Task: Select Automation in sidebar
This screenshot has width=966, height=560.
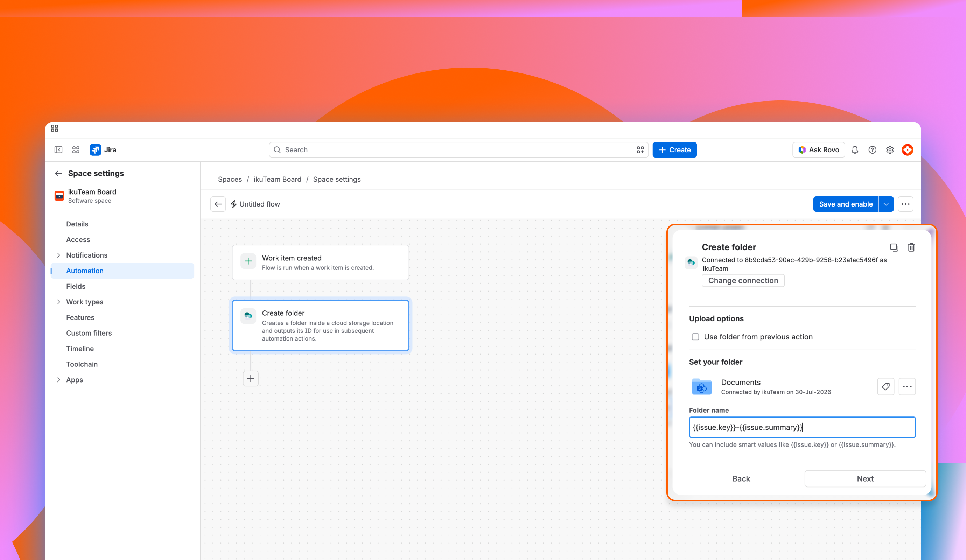Action: click(122, 271)
